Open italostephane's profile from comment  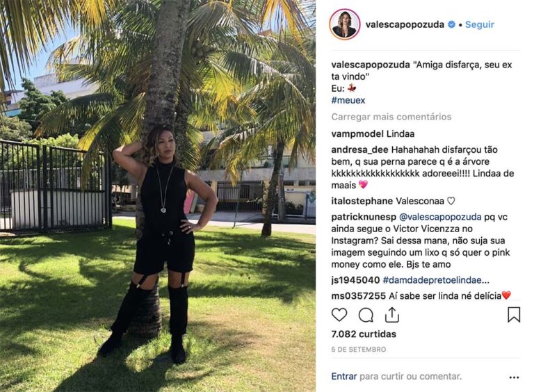pyautogui.click(x=362, y=201)
